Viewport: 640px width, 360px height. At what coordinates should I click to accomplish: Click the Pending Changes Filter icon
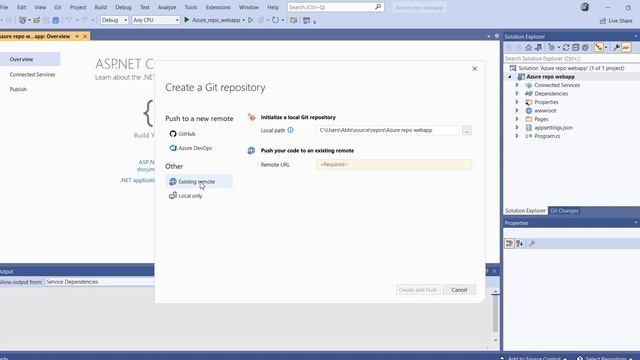[x=552, y=48]
